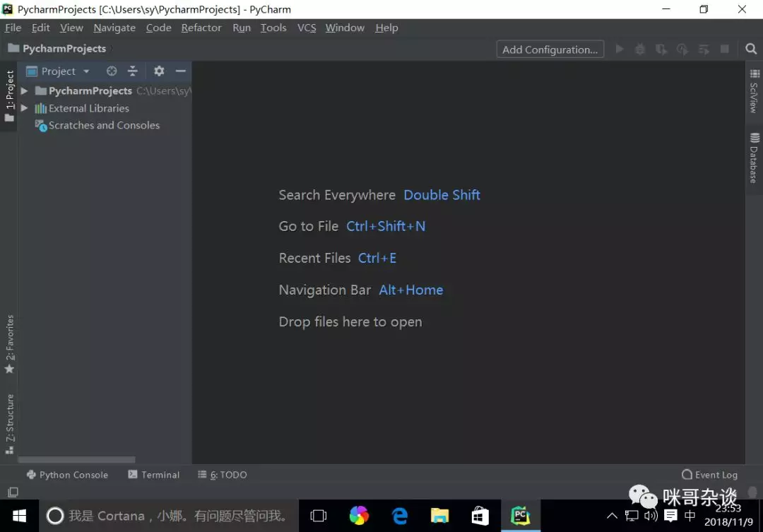
Task: Click the Scroll from Source target icon
Action: pyautogui.click(x=112, y=71)
